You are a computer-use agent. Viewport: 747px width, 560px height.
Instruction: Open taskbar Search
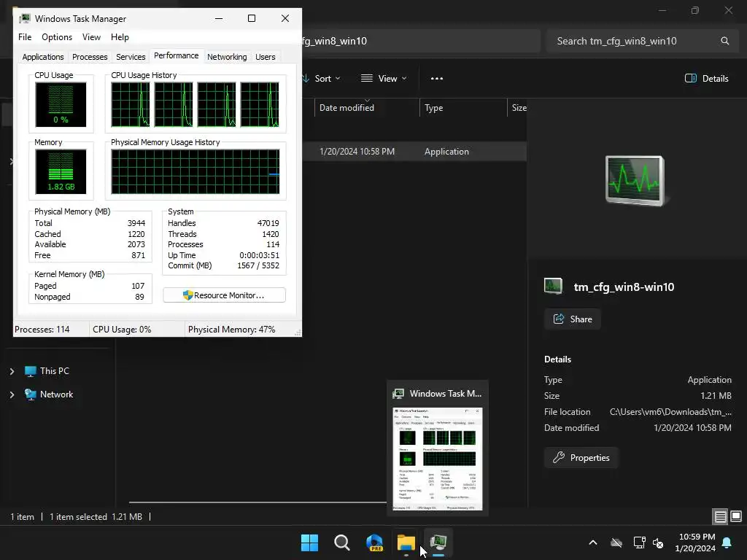click(x=341, y=542)
